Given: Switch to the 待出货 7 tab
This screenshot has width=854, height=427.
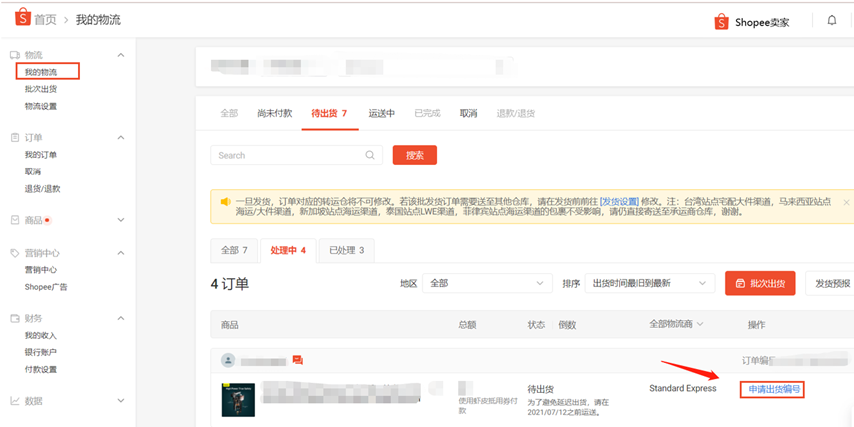Looking at the screenshot, I should 330,113.
